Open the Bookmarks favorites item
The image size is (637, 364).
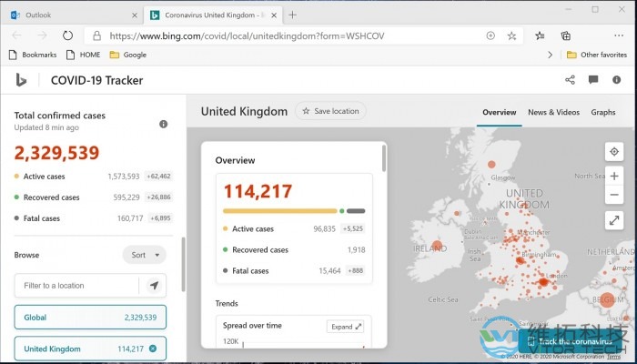pyautogui.click(x=33, y=55)
